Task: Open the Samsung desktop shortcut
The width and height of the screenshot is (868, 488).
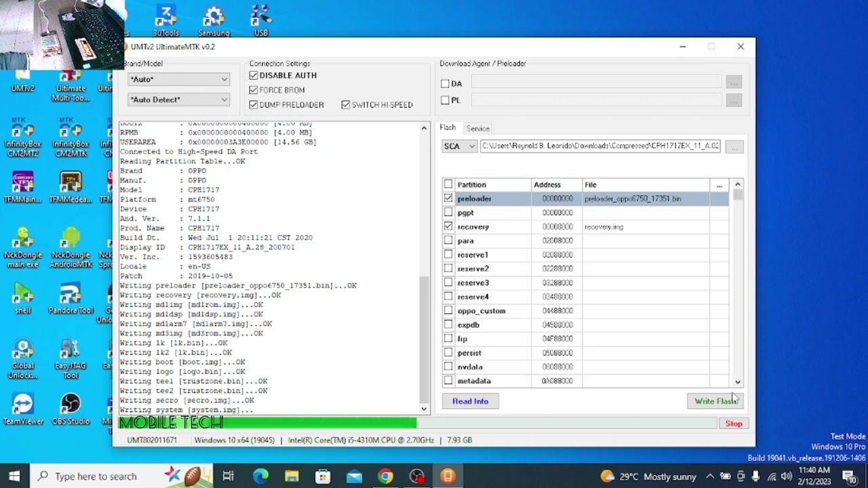Action: point(214,20)
